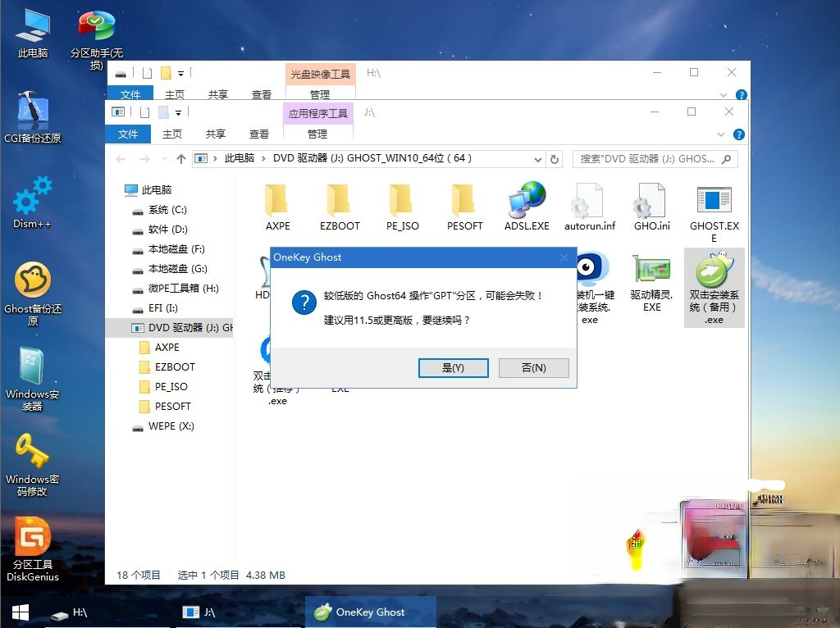This screenshot has width=840, height=628.
Task: Open 文件 tab in J:\ window
Action: click(128, 134)
